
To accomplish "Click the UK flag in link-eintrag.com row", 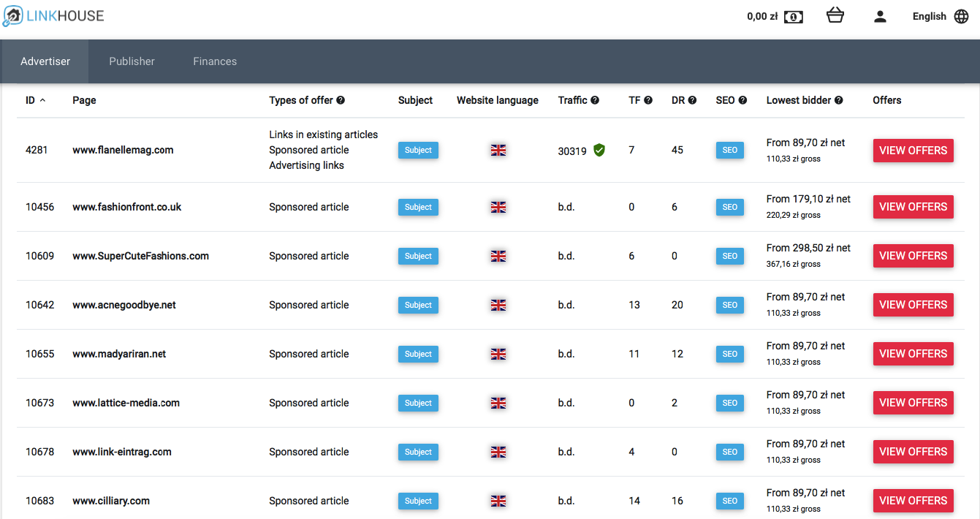I will 498,452.
